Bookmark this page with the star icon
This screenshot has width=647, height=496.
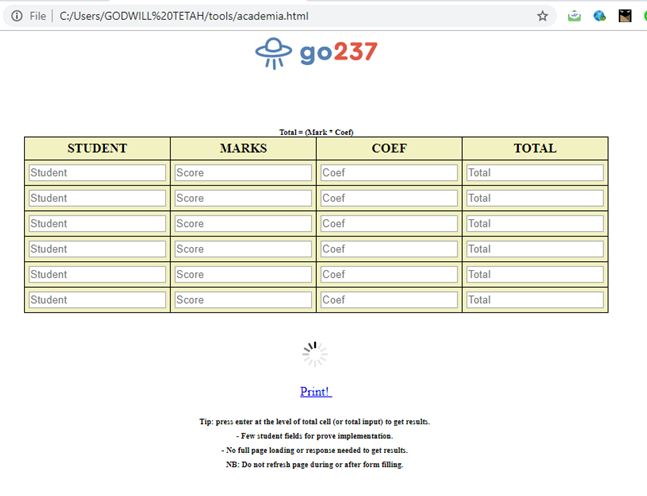[542, 16]
